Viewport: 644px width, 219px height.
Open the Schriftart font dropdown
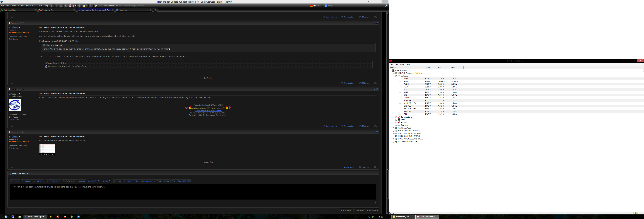[x=94, y=181]
